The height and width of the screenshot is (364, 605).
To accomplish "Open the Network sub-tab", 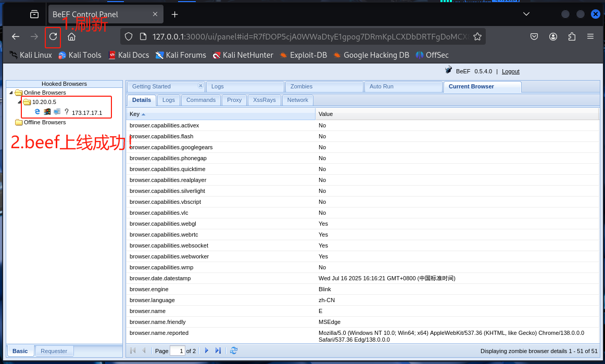I will [x=297, y=100].
